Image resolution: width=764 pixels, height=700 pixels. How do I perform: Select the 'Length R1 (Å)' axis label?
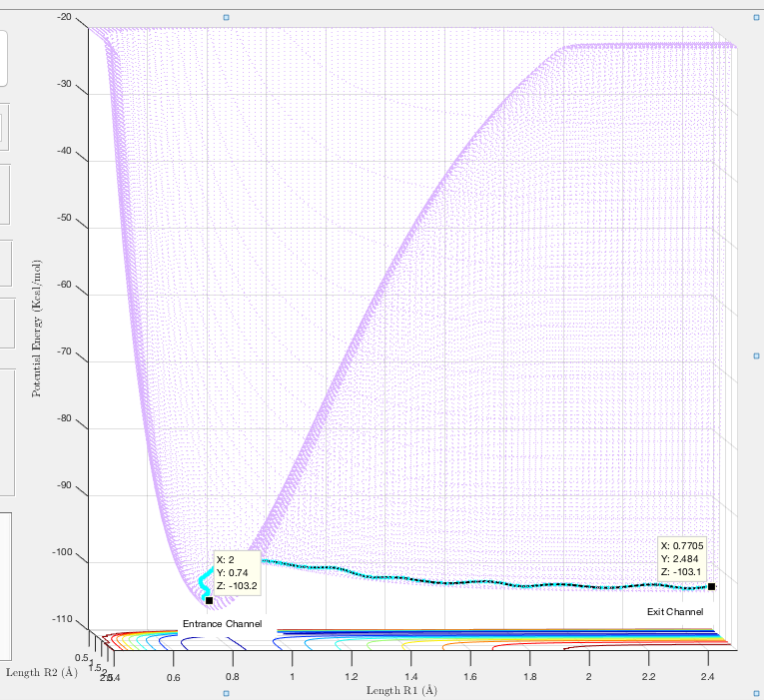coord(401,690)
